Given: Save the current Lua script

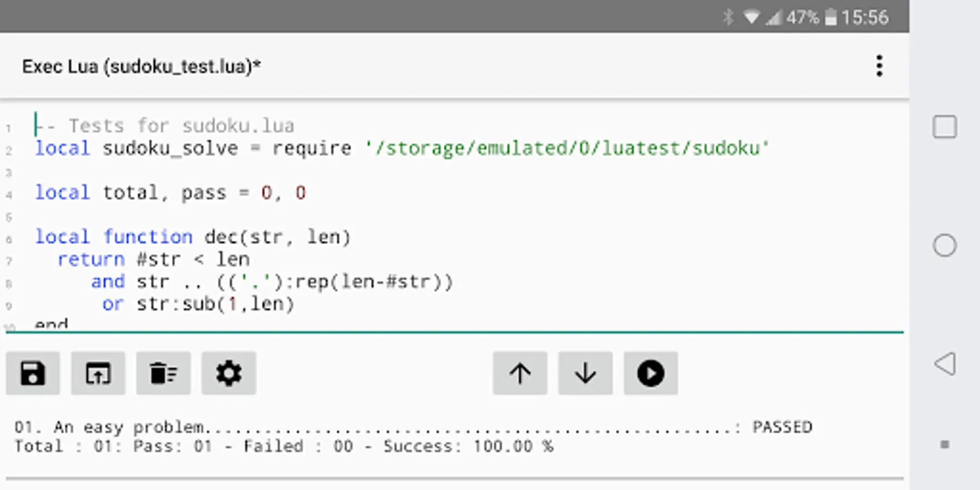Looking at the screenshot, I should [x=33, y=373].
